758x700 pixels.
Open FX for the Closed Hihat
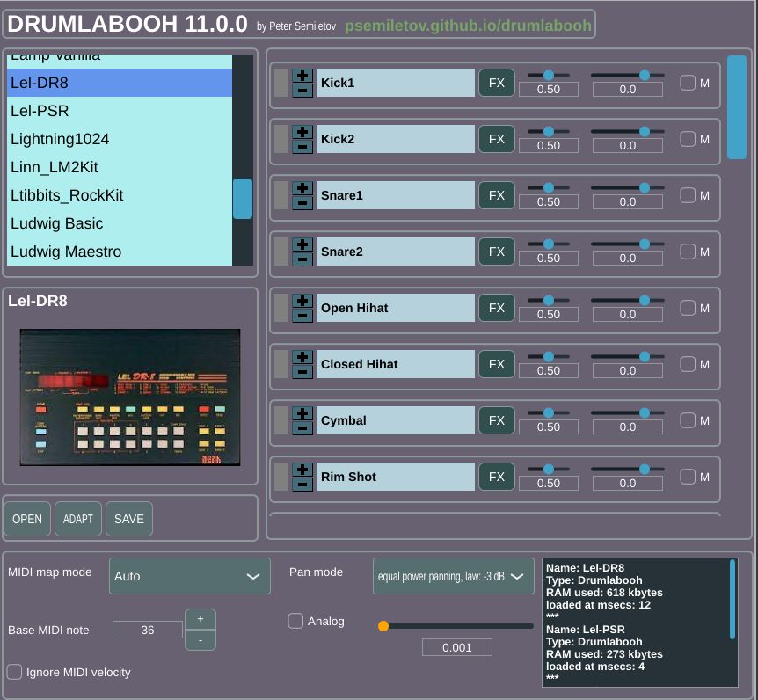pyautogui.click(x=497, y=364)
